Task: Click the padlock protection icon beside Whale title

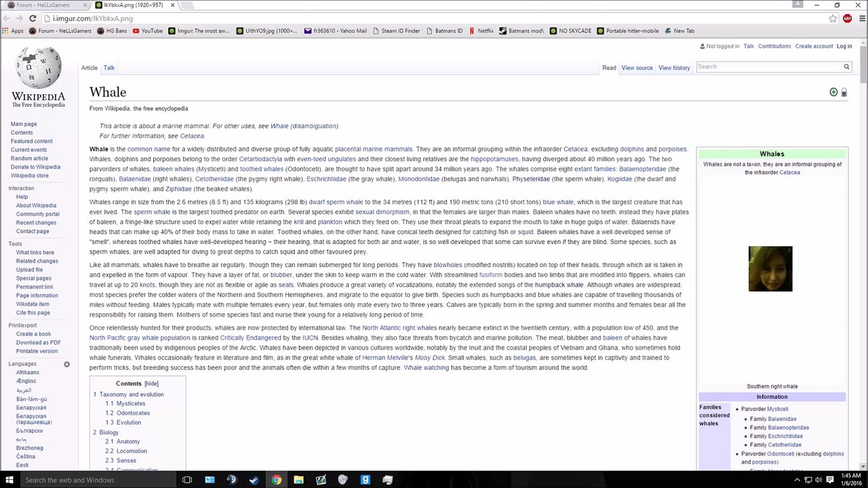Action: (844, 92)
